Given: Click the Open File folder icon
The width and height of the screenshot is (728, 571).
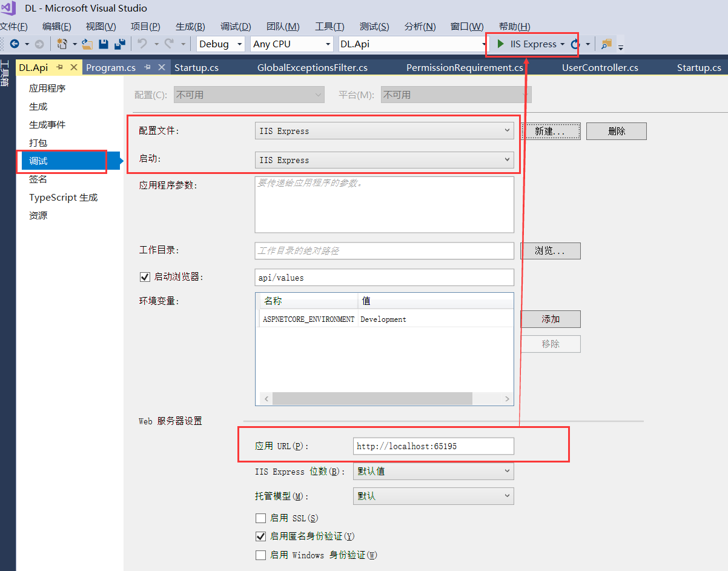Looking at the screenshot, I should [x=88, y=44].
